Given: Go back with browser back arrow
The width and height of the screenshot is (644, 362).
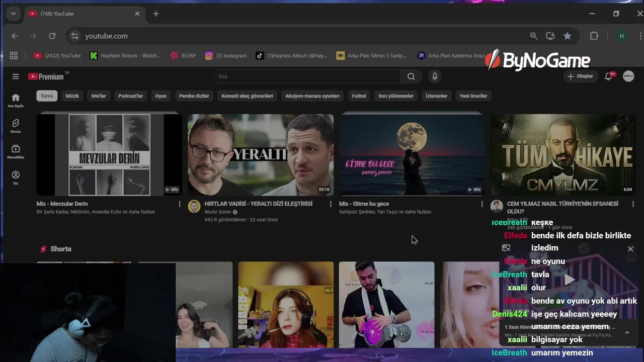Looking at the screenshot, I should [15, 36].
